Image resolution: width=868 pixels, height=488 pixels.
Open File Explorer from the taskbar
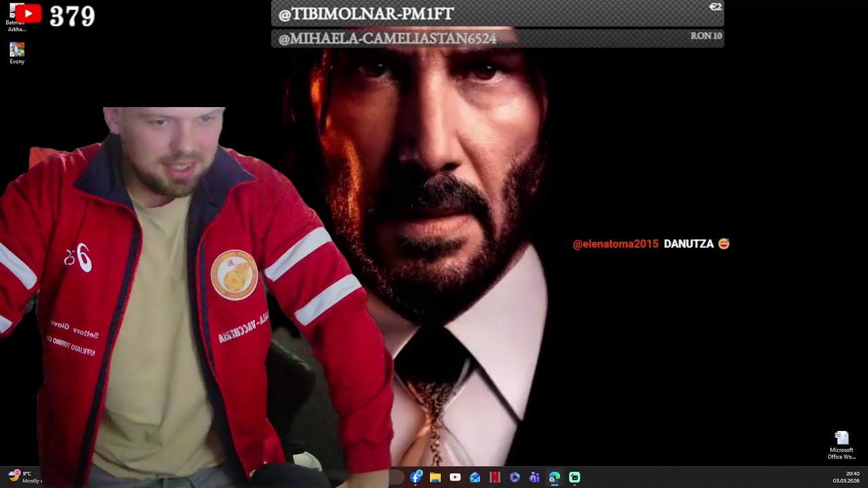pyautogui.click(x=435, y=477)
